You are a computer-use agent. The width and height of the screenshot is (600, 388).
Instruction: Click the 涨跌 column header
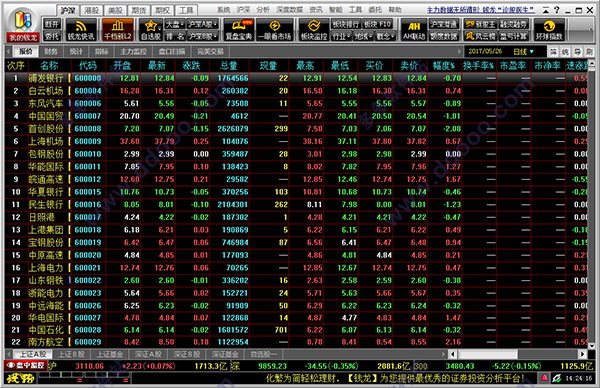191,66
